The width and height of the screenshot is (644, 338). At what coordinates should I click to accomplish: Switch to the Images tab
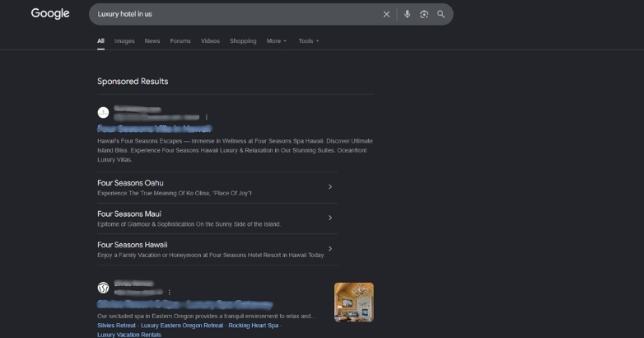[x=124, y=41]
